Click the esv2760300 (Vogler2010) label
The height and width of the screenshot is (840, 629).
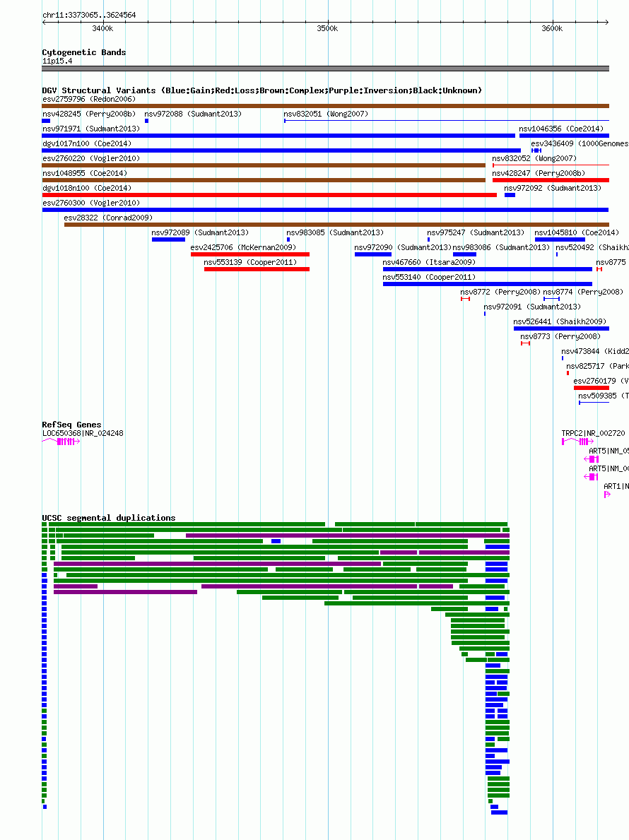pos(91,203)
